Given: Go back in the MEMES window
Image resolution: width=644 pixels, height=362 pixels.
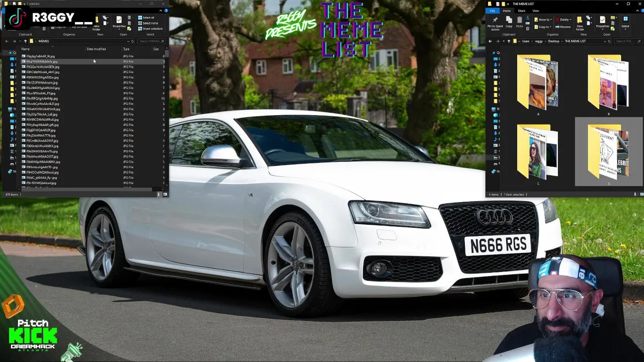Looking at the screenshot, I should click(7, 41).
